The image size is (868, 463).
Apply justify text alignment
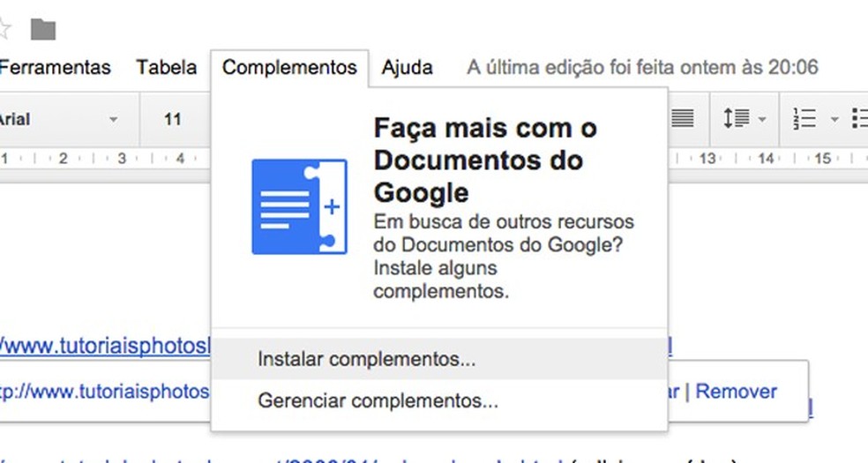tap(683, 118)
